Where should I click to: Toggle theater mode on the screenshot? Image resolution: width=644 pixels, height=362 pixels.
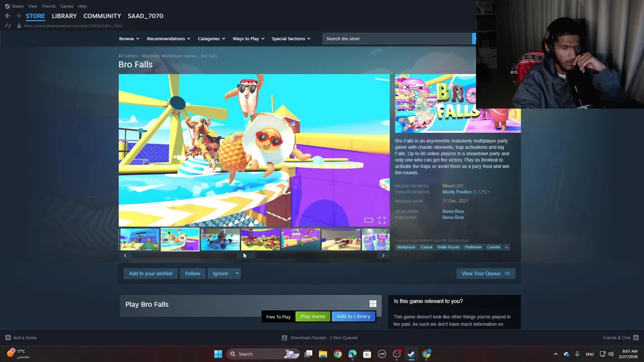click(368, 220)
